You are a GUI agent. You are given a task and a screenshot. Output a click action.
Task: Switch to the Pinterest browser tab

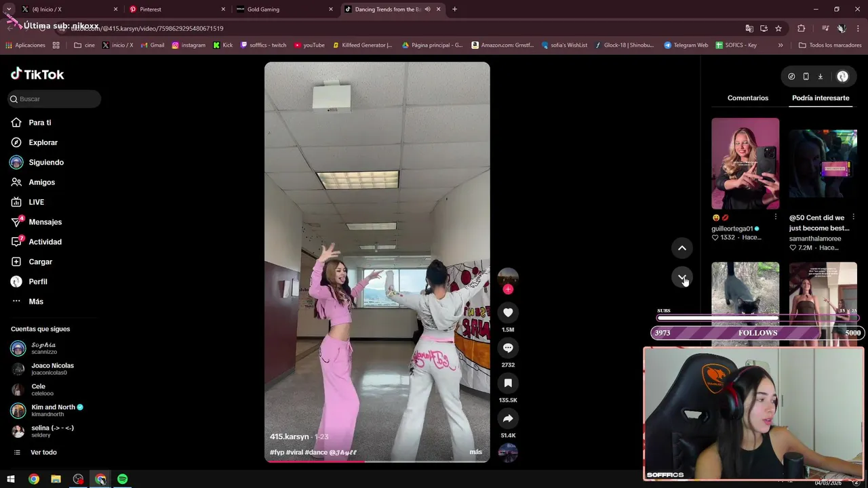pyautogui.click(x=178, y=9)
